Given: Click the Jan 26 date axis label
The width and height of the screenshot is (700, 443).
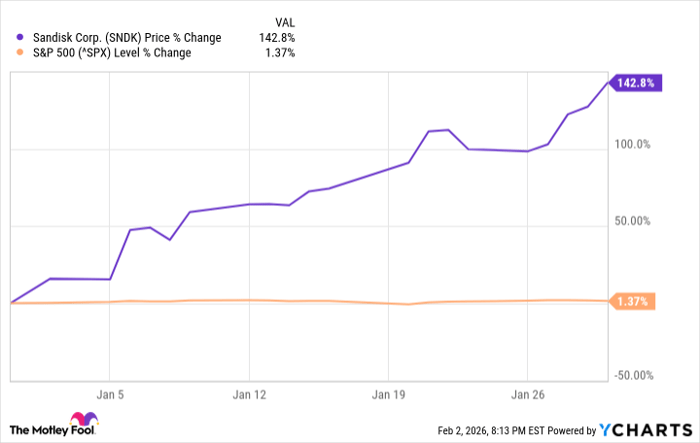Looking at the screenshot, I should tap(529, 392).
